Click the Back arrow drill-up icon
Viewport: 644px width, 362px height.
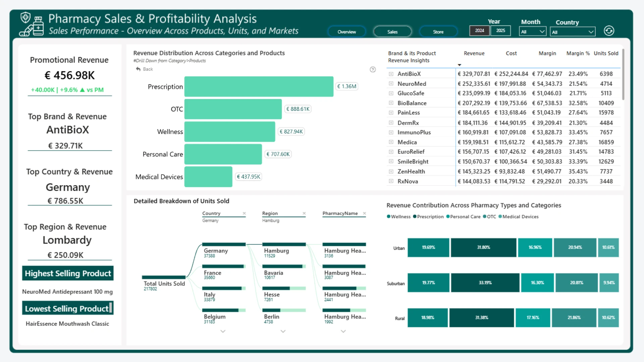pos(138,69)
